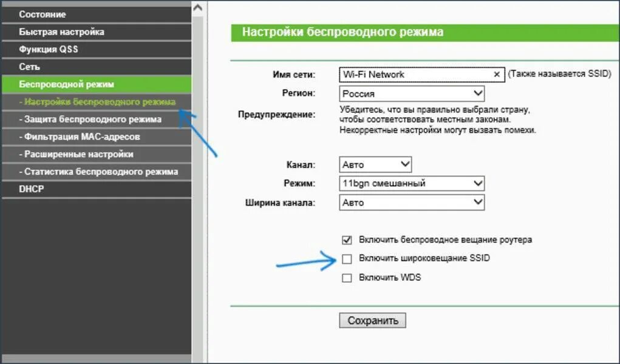620x364 pixels.
Task: Click the Сохранить button
Action: pyautogui.click(x=372, y=320)
